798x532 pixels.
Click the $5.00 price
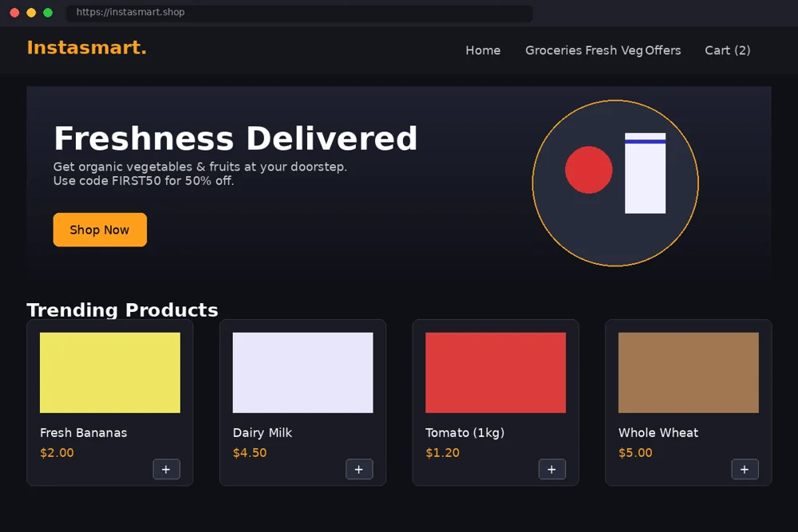click(636, 453)
